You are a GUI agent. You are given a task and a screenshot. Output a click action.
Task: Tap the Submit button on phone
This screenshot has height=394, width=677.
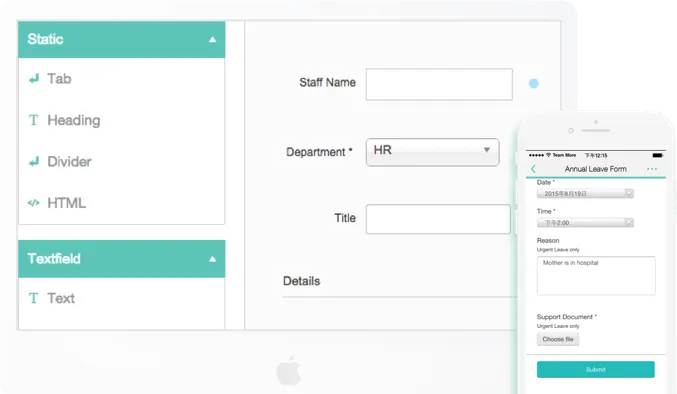(x=596, y=369)
